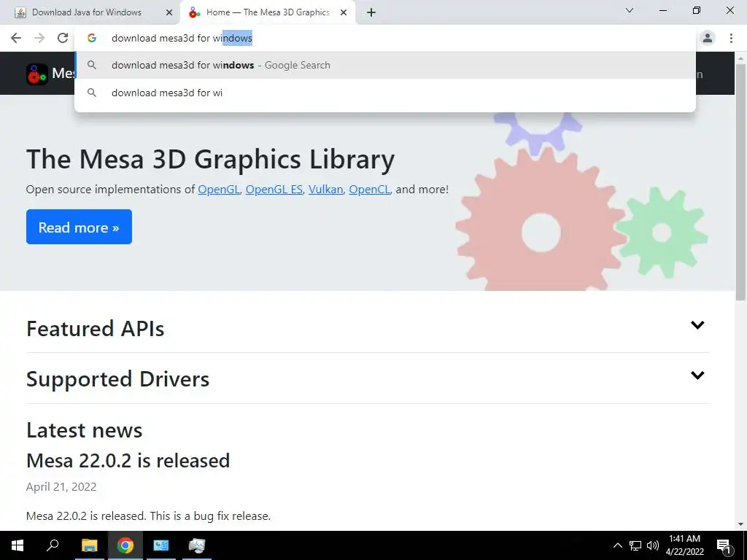This screenshot has width=747, height=560.
Task: Open the tab search chevron
Action: point(630,10)
